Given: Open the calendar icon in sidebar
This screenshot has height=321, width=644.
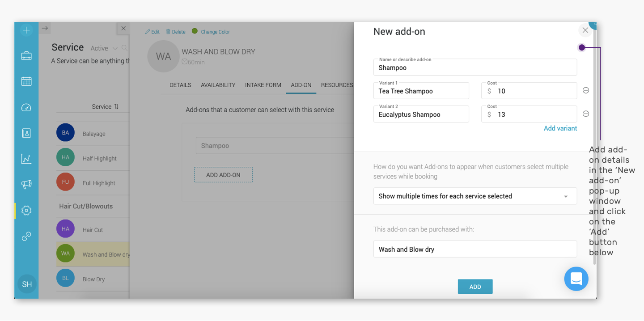Looking at the screenshot, I should coord(26,81).
